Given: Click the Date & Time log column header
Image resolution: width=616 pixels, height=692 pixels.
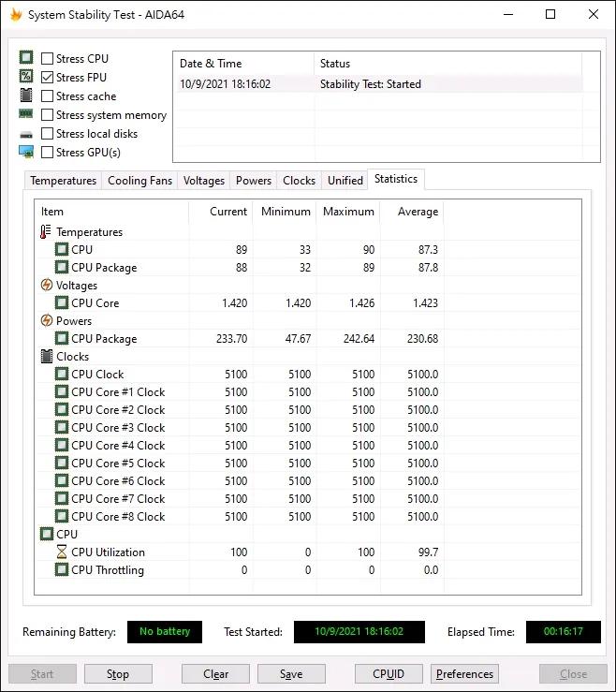Looking at the screenshot, I should coord(243,64).
